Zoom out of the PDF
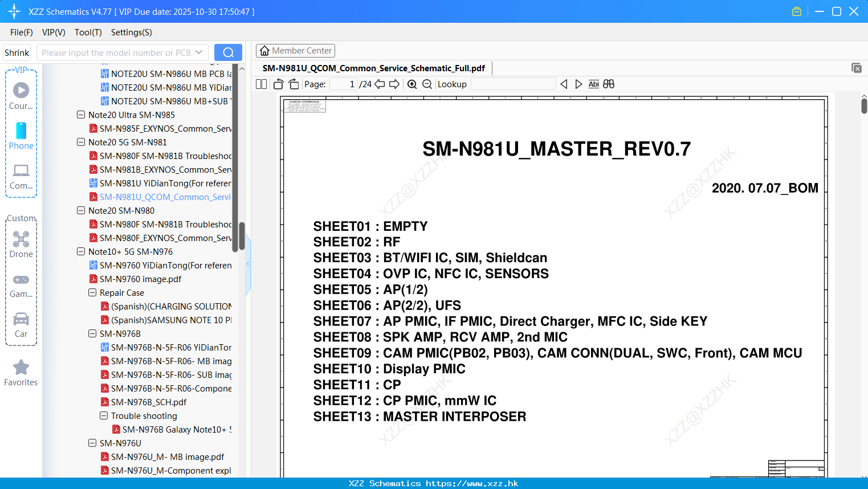868x489 pixels. click(427, 84)
